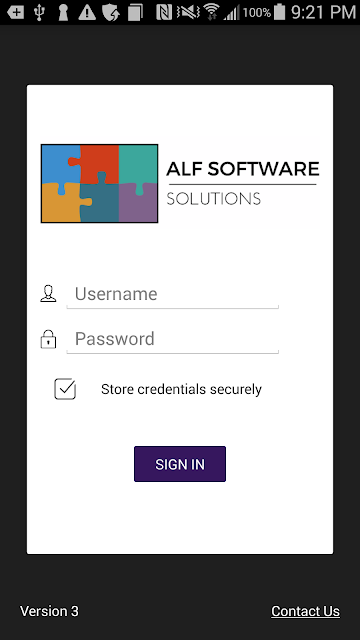Tap the Store credentials securely label
The width and height of the screenshot is (360, 640).
[x=181, y=389]
